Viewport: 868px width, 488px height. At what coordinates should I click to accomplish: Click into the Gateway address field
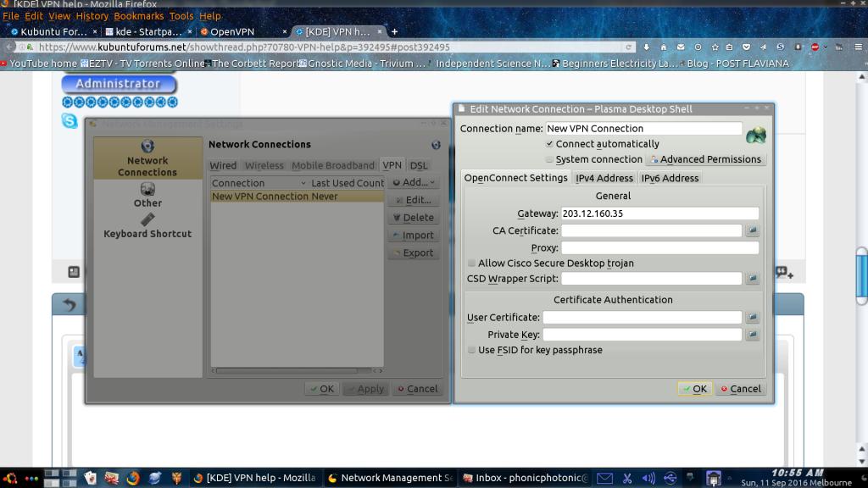pyautogui.click(x=659, y=213)
